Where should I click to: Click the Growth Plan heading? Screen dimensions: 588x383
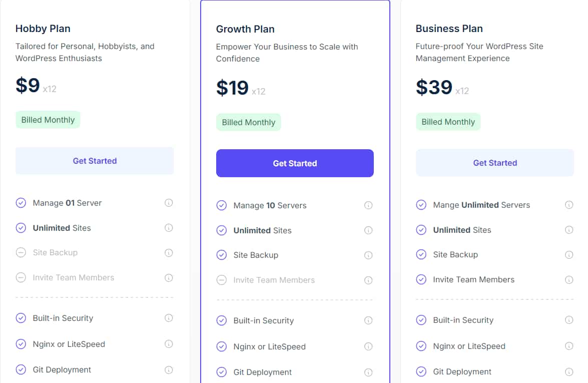point(245,29)
